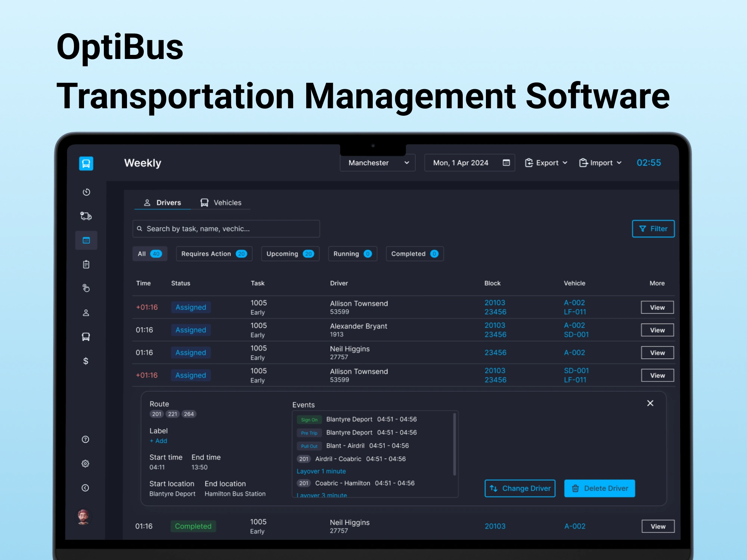Click the OptiBus bus logo icon

click(86, 164)
